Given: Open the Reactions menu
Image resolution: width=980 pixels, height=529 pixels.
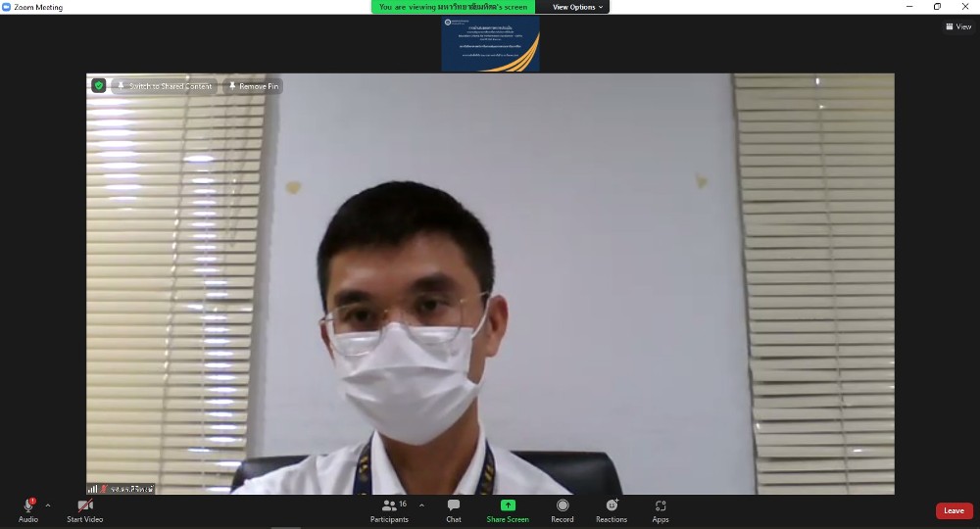Looking at the screenshot, I should pyautogui.click(x=612, y=506).
